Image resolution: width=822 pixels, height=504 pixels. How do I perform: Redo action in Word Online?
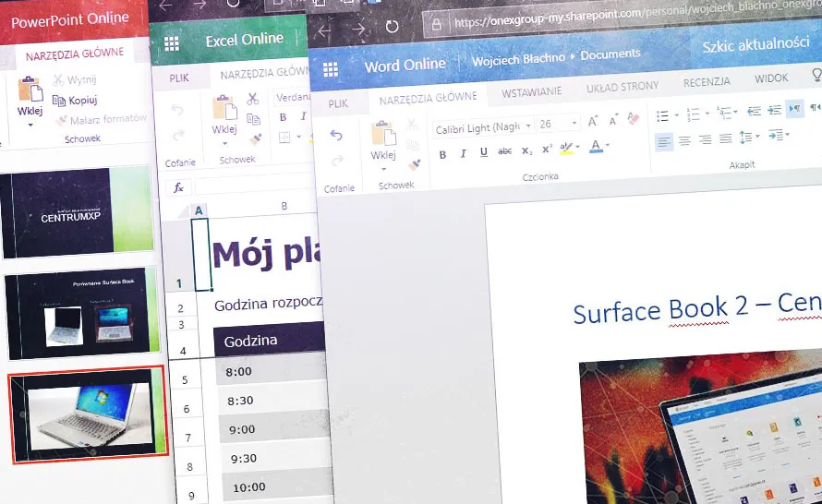(x=337, y=161)
